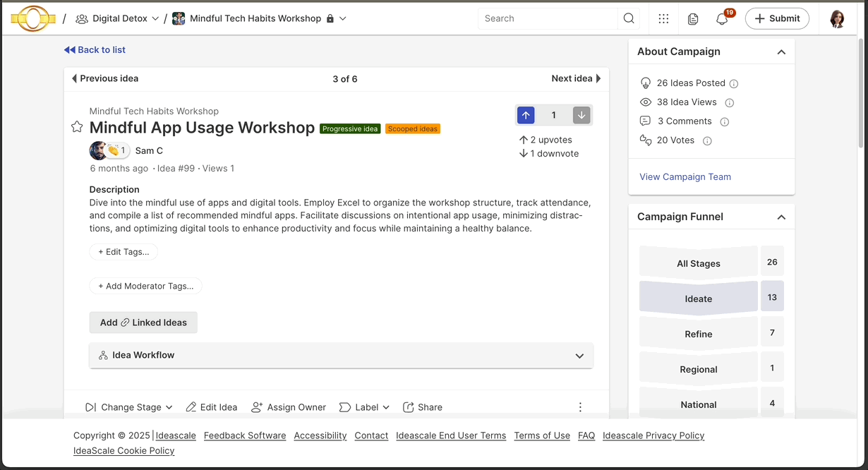
Task: Select the All Stages funnel item
Action: coord(698,263)
